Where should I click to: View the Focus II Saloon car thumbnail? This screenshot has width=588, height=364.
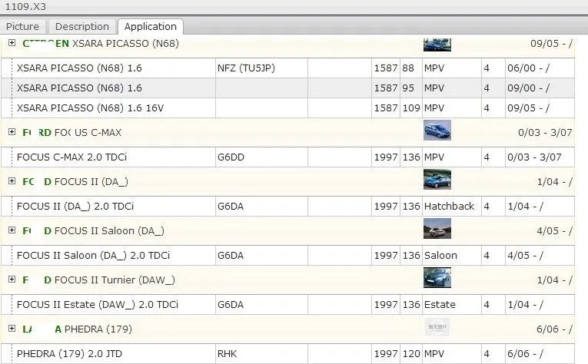[x=437, y=228]
